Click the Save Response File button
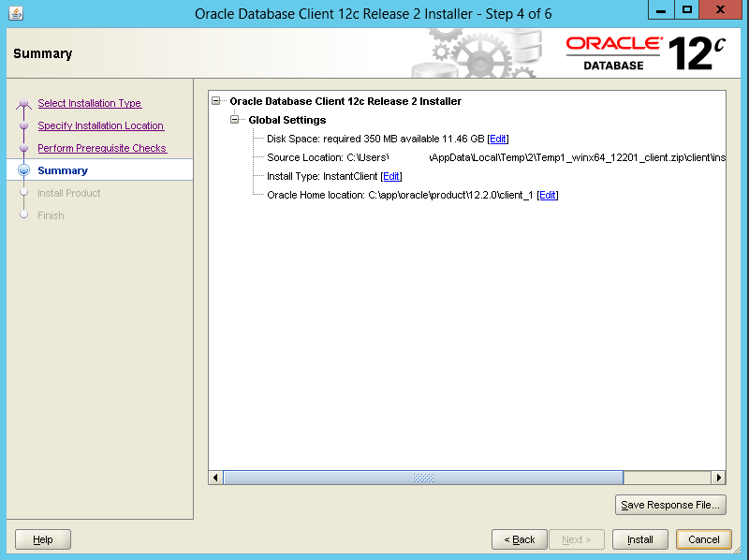 (670, 505)
